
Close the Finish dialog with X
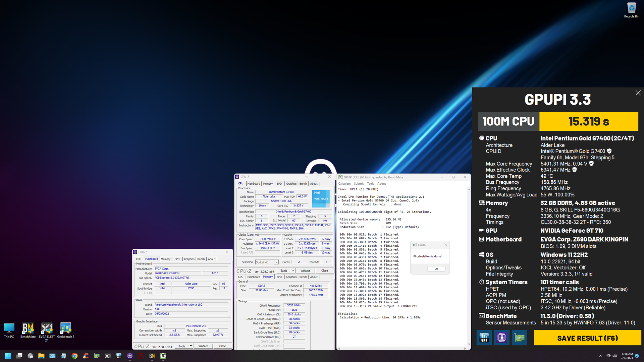(x=446, y=245)
